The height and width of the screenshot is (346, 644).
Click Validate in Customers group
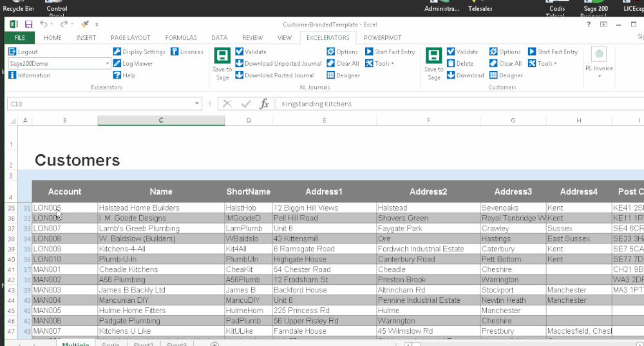tap(462, 52)
